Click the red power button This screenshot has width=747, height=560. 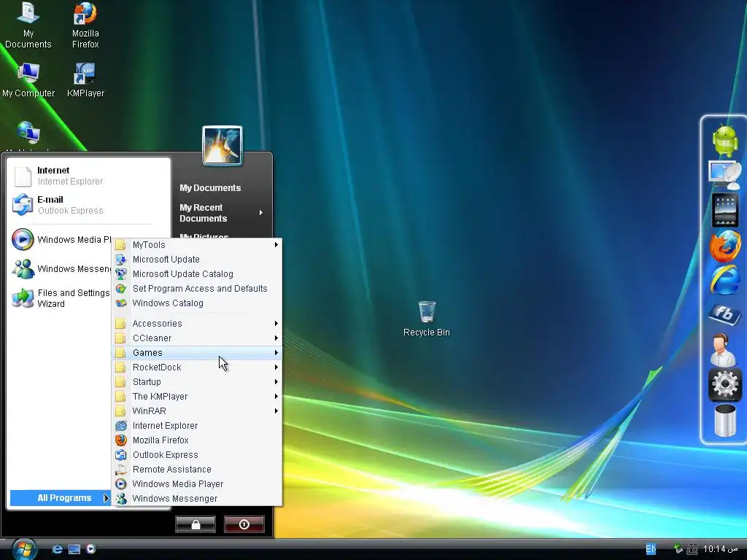coord(244,524)
